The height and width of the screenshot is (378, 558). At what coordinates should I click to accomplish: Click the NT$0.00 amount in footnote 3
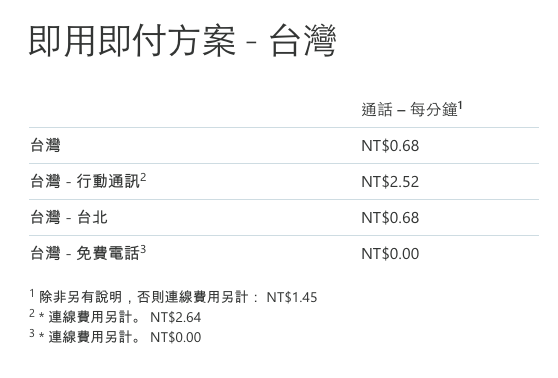click(175, 337)
